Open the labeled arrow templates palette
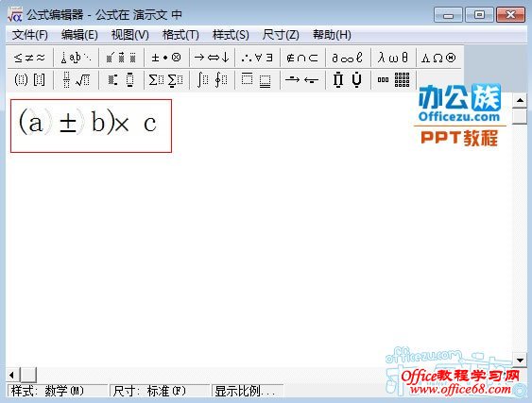This screenshot has height=403, width=532. [x=302, y=80]
